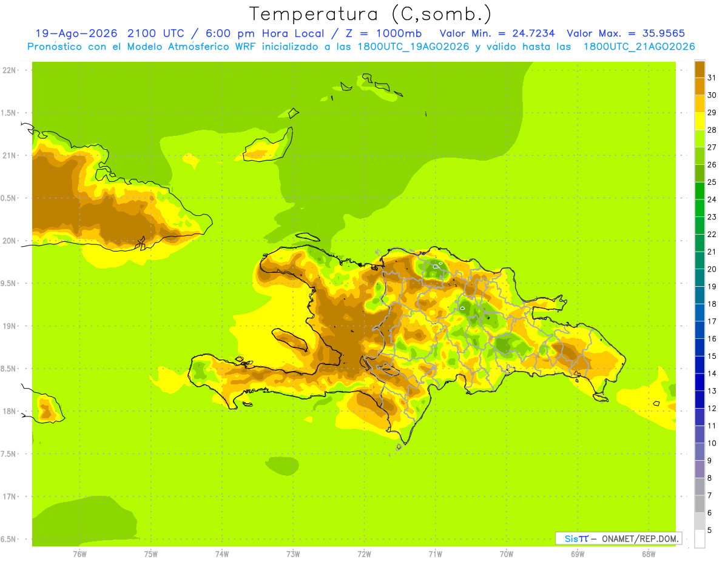
Task: Click the legend number "31"
Action: (x=712, y=78)
